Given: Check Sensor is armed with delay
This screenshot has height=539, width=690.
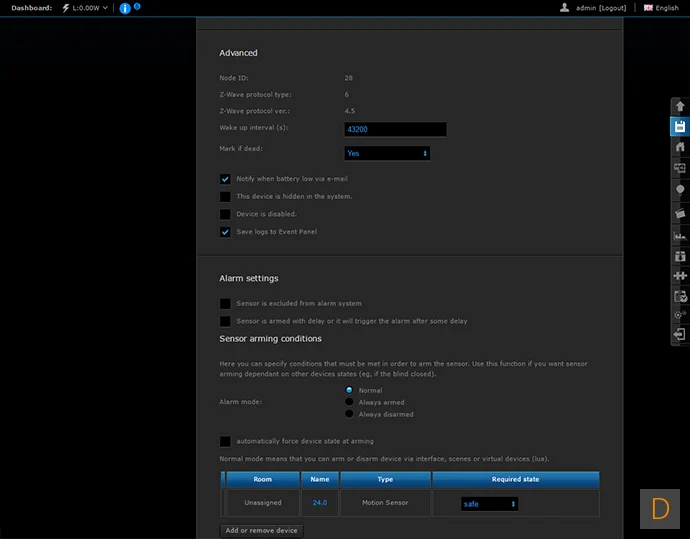Looking at the screenshot, I should point(225,321).
